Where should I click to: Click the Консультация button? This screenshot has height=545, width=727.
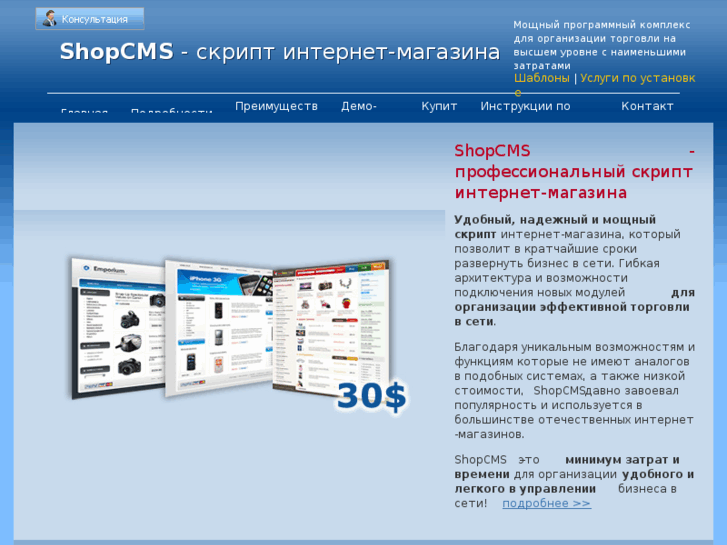89,19
